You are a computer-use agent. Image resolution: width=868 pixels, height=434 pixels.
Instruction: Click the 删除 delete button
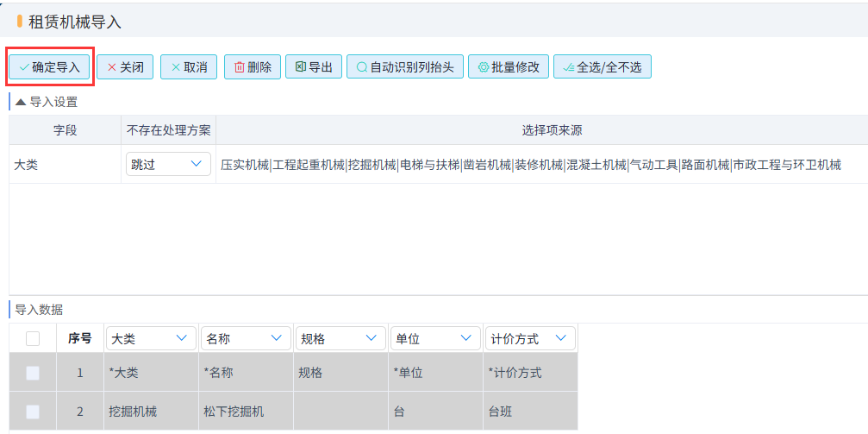pyautogui.click(x=253, y=67)
